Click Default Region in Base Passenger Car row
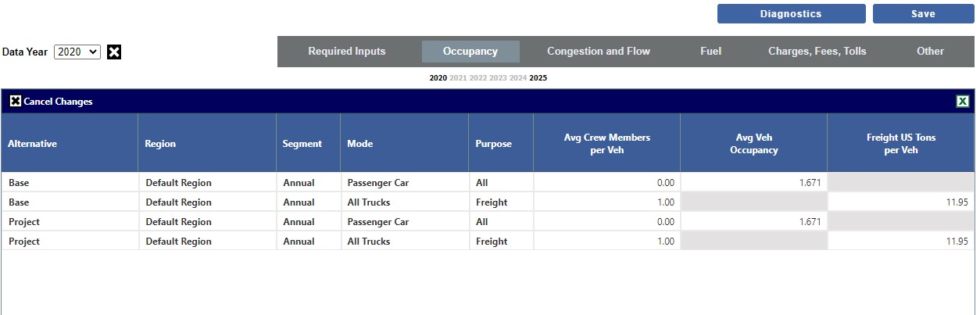 pos(178,183)
